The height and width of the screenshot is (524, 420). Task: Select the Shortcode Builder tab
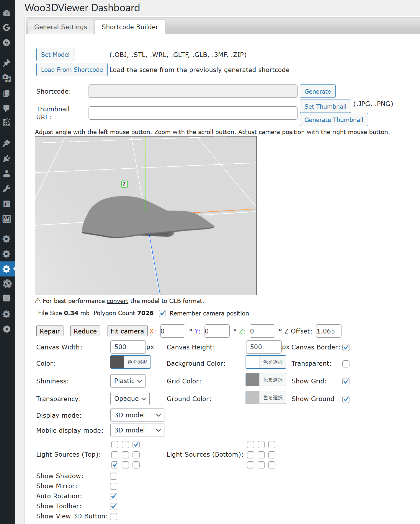pos(130,27)
